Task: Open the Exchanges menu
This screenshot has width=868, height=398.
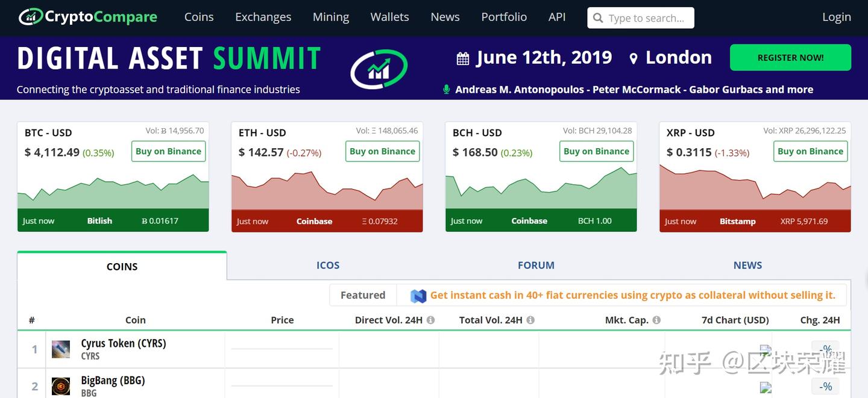Action: pos(263,17)
